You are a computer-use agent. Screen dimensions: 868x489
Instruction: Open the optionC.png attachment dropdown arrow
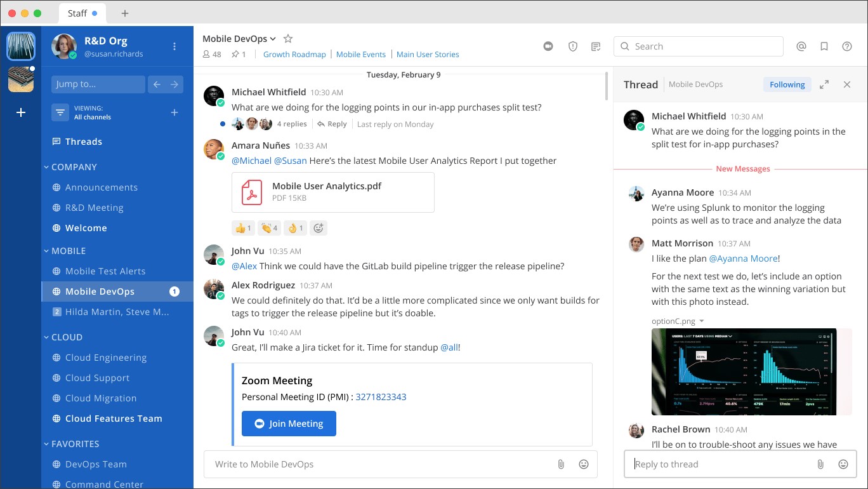point(702,321)
